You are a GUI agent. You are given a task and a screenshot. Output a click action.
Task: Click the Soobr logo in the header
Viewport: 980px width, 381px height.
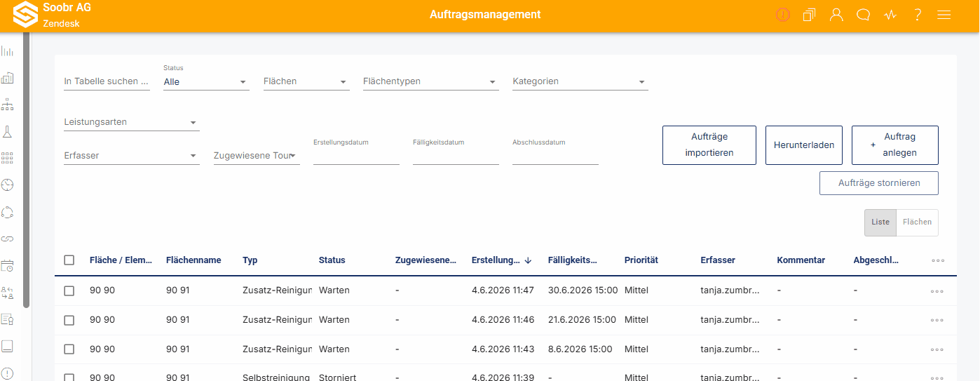pos(27,15)
